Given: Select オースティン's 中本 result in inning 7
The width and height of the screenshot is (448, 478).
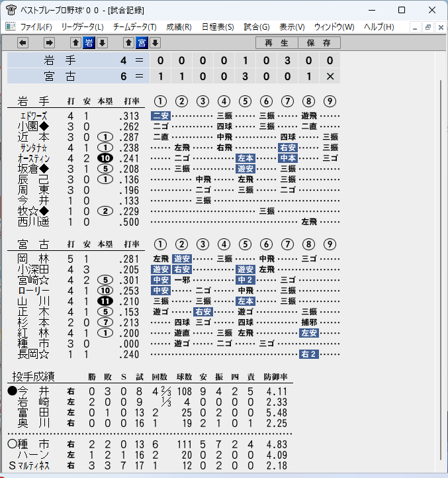Looking at the screenshot, I should tap(288, 158).
